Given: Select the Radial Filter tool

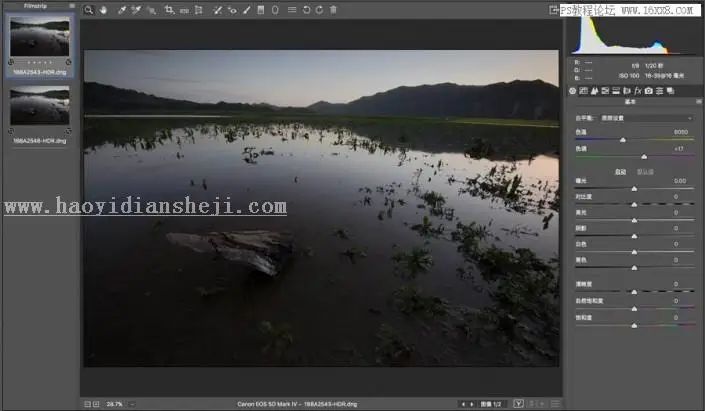Looking at the screenshot, I should tap(275, 9).
